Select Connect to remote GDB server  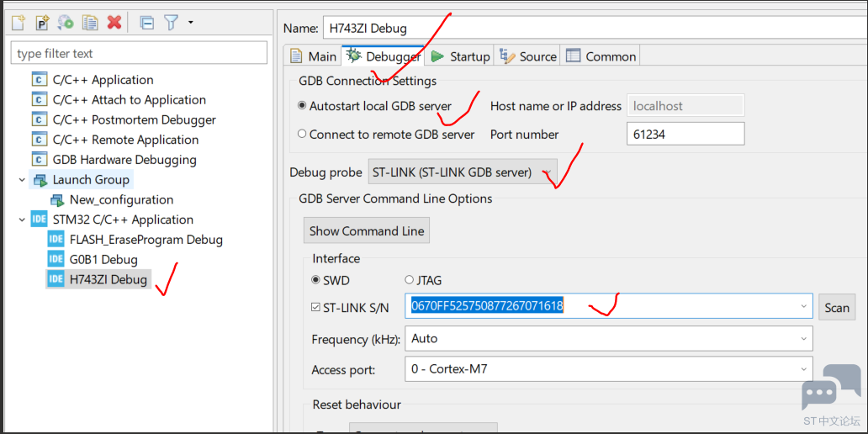[386, 134]
